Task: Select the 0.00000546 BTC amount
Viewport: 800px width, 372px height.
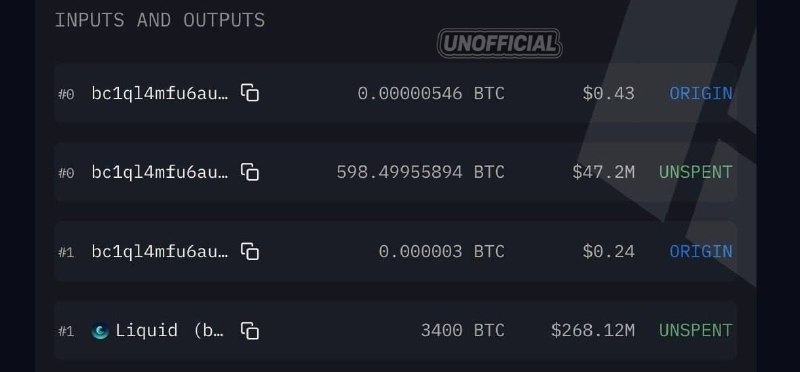Action: (431, 93)
